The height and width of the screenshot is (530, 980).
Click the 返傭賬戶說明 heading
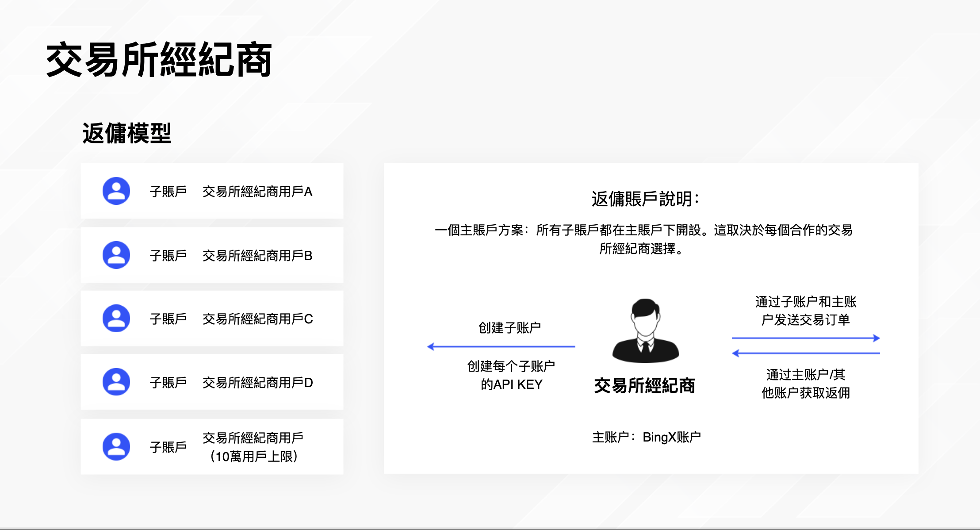(x=645, y=199)
